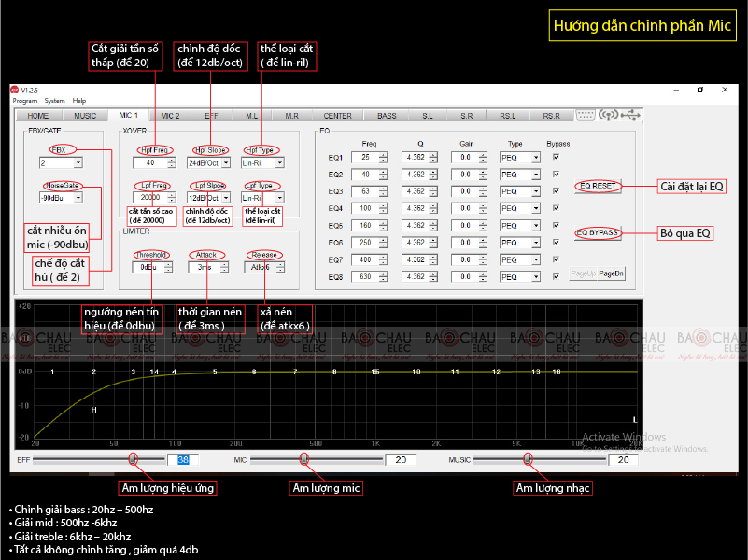Toggle EQ5 bypass checkbox
Viewport: 748px width, 560px height.
coord(556,225)
